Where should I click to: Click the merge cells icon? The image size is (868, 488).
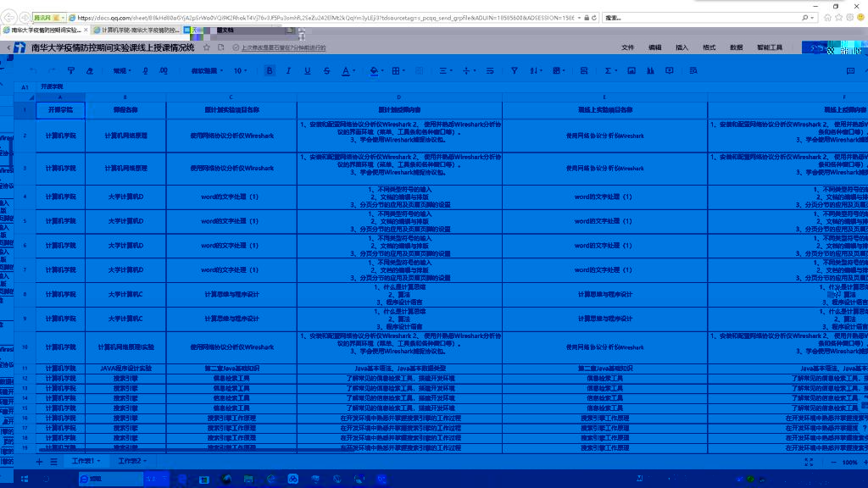click(x=419, y=71)
